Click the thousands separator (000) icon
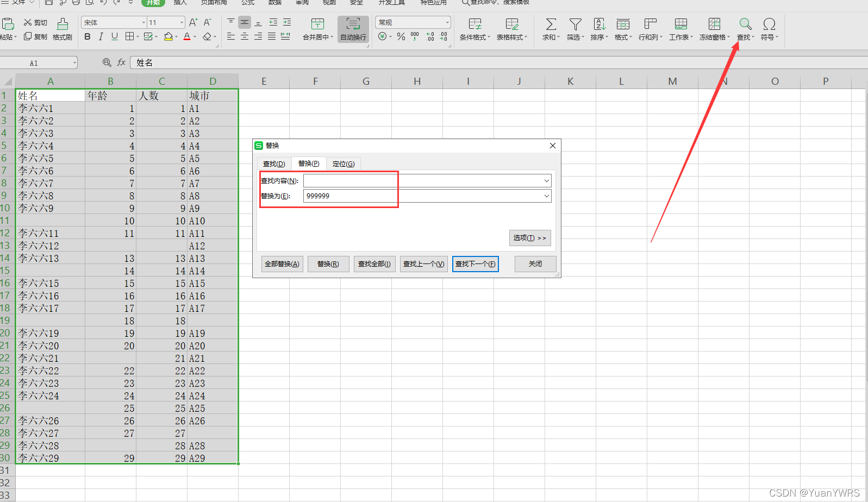The width and height of the screenshot is (868, 502). pyautogui.click(x=415, y=36)
